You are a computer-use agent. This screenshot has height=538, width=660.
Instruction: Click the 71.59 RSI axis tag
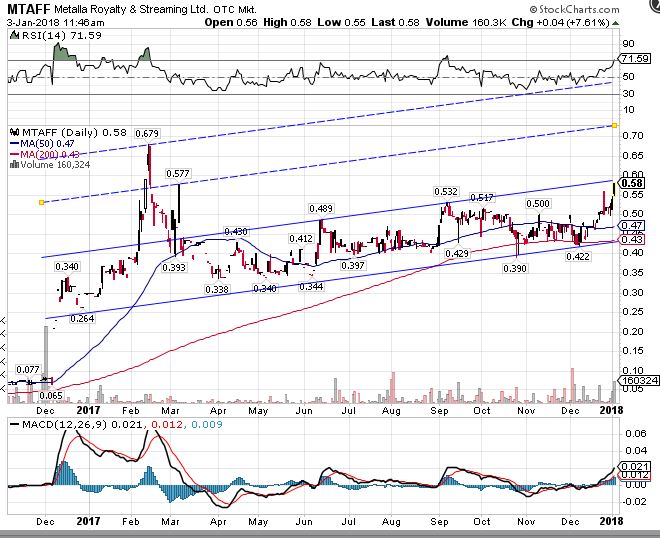pyautogui.click(x=634, y=59)
